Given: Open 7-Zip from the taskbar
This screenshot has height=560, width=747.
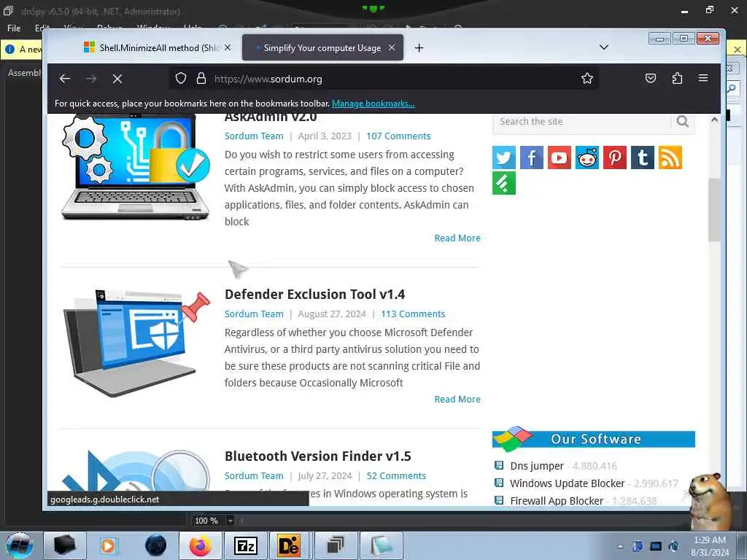Looking at the screenshot, I should pos(245,545).
